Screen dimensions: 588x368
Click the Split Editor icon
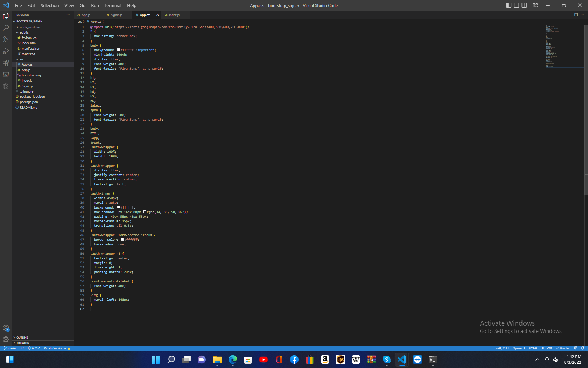pyautogui.click(x=576, y=15)
